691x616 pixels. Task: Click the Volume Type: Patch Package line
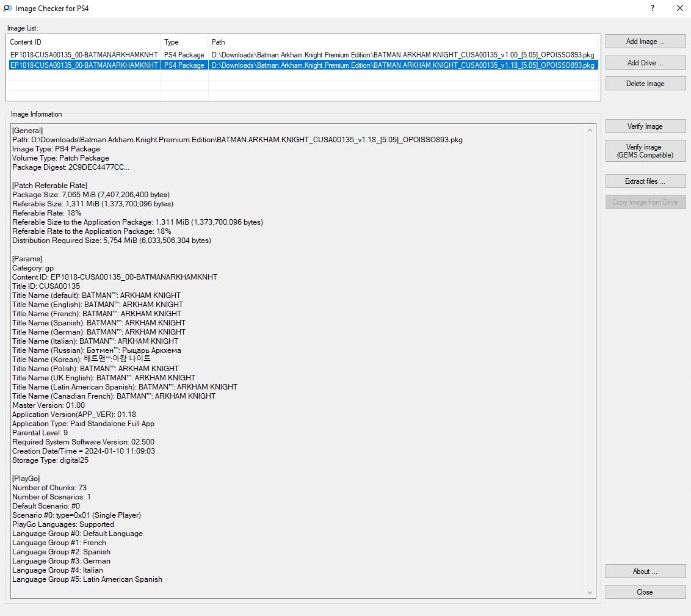tap(61, 158)
